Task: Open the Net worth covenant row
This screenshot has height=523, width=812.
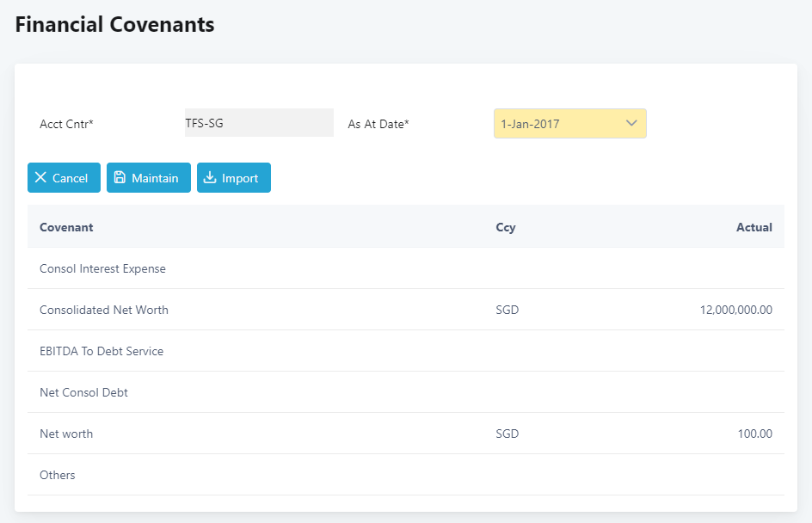Action: (66, 434)
